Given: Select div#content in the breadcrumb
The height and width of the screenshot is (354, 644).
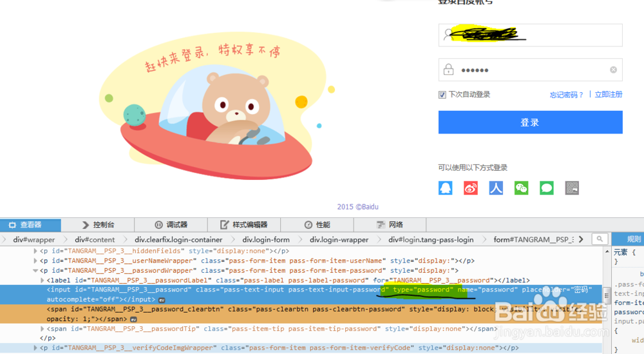Looking at the screenshot, I should (95, 239).
